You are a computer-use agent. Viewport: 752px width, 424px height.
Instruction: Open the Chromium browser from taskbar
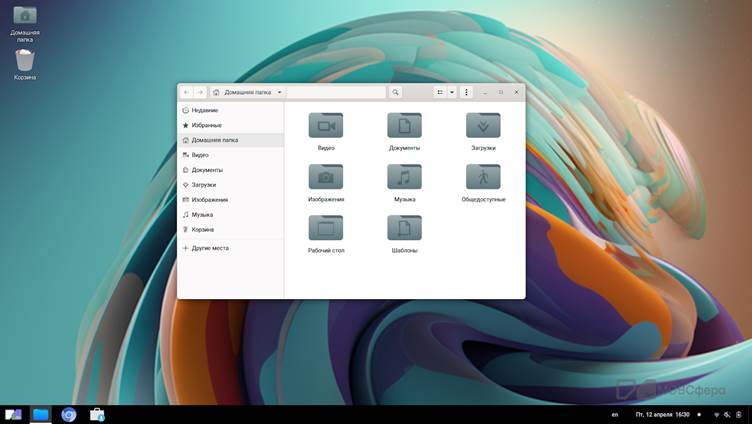click(x=69, y=414)
